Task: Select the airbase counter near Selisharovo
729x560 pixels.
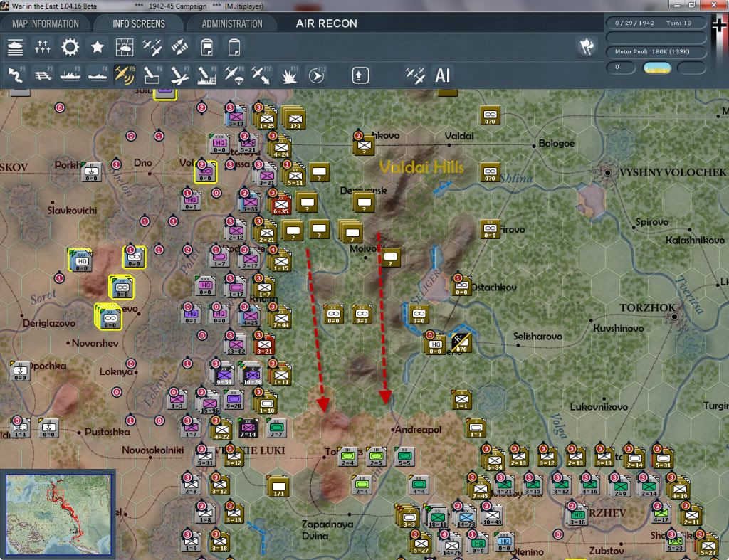Action: pos(461,343)
